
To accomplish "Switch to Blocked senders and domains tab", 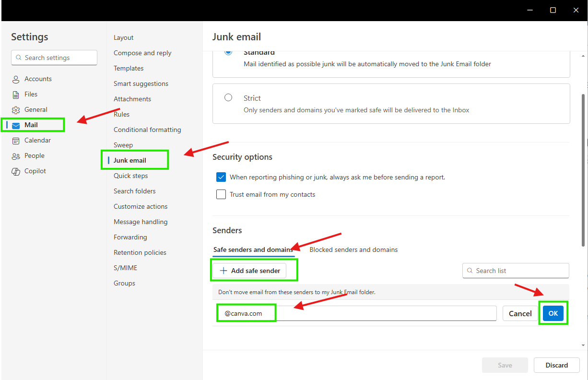I will coord(353,249).
